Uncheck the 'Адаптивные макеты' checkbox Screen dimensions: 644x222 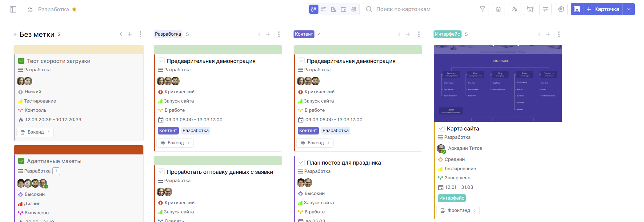(21, 161)
